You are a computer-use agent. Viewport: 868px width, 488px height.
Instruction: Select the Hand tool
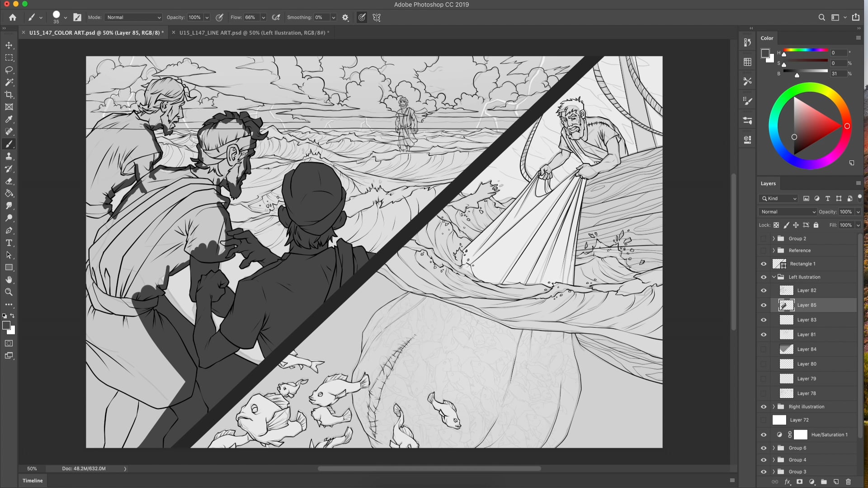click(9, 280)
